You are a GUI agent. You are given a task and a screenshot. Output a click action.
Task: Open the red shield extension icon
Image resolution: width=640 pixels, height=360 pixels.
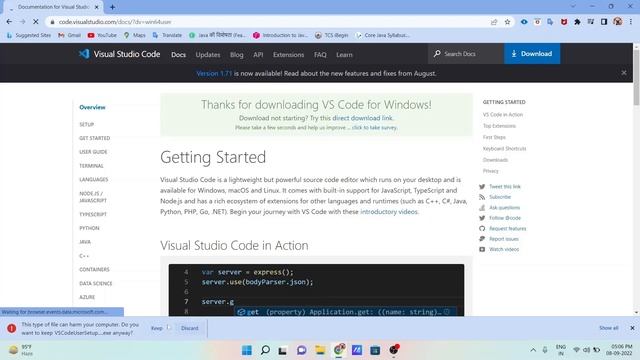[x=564, y=22]
